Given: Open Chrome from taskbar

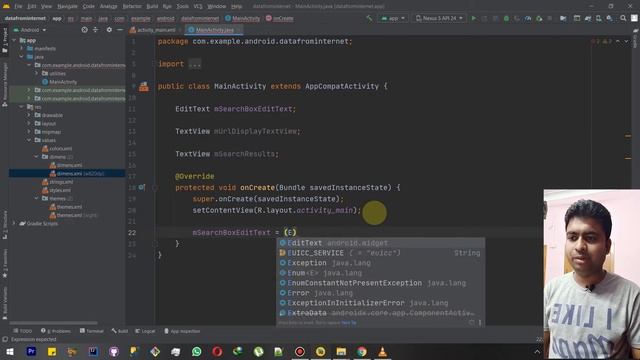Looking at the screenshot, I should click(x=362, y=351).
